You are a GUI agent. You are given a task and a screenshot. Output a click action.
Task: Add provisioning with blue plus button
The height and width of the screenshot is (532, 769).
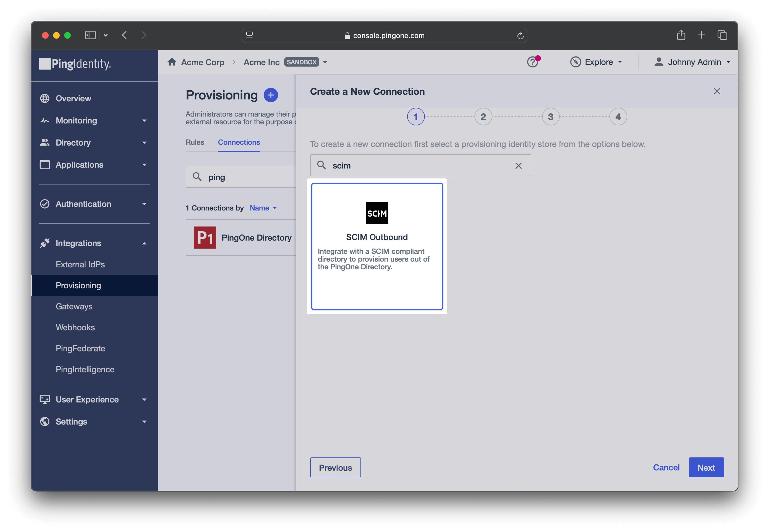tap(271, 95)
